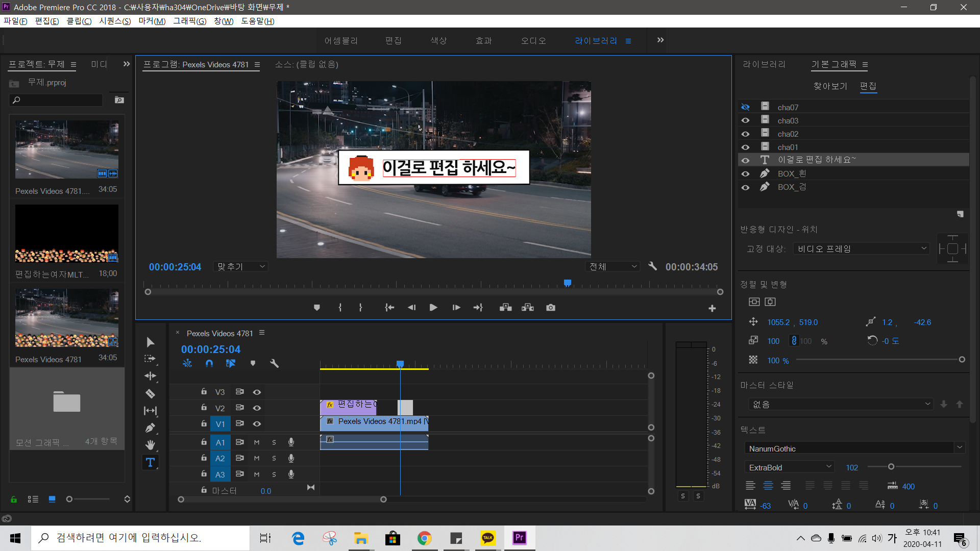Open the 시퀀스(S) menu
The height and width of the screenshot is (551, 980).
pyautogui.click(x=115, y=21)
